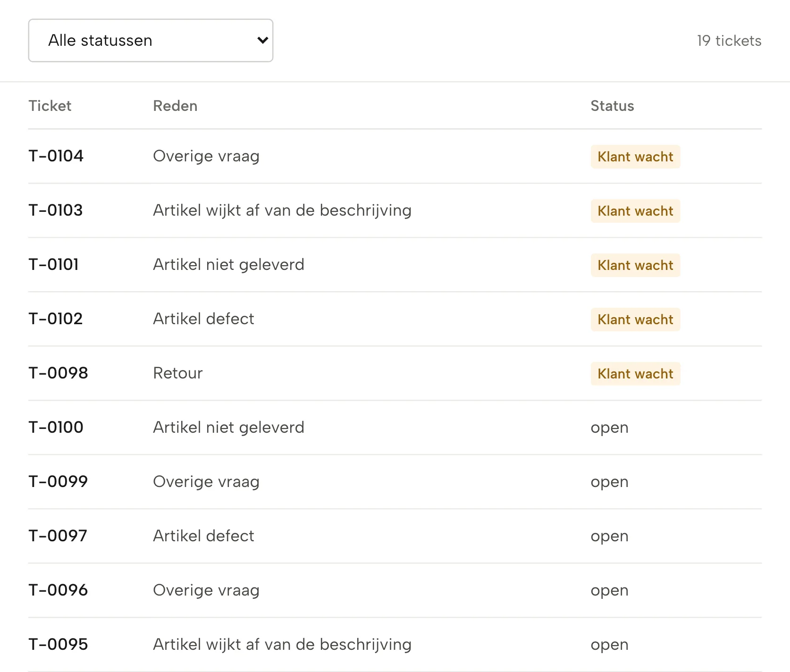Click the 19 tickets count

(729, 41)
